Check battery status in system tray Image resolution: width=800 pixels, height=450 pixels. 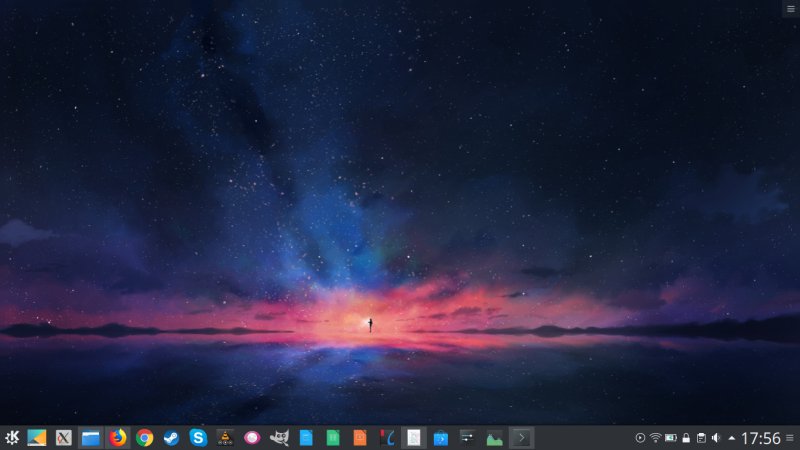[670, 438]
